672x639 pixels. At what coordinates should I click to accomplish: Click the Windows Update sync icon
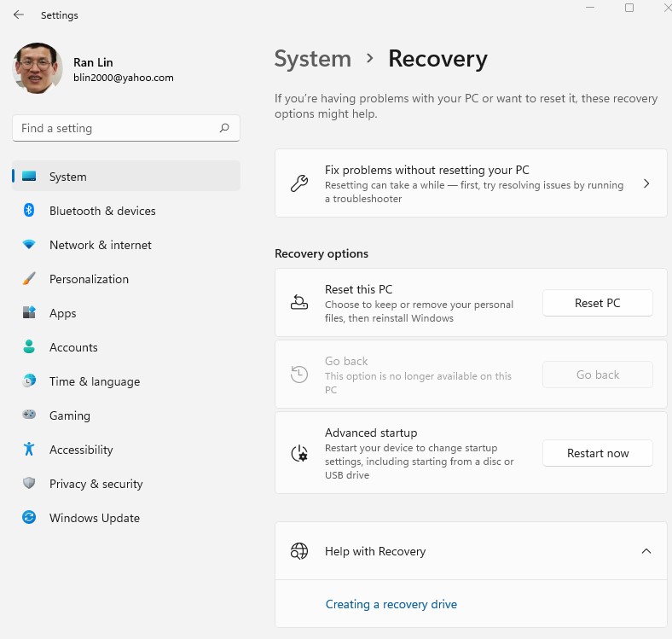point(29,517)
